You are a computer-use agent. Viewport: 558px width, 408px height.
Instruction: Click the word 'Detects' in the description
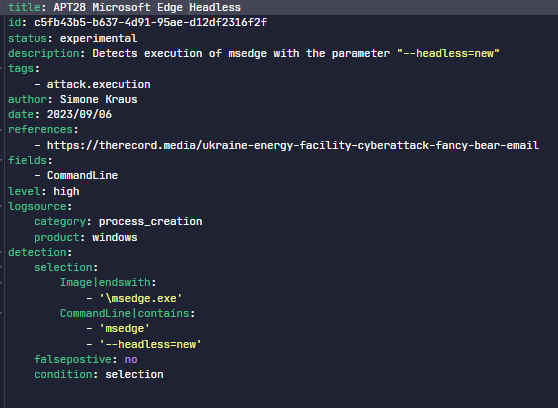pos(115,53)
